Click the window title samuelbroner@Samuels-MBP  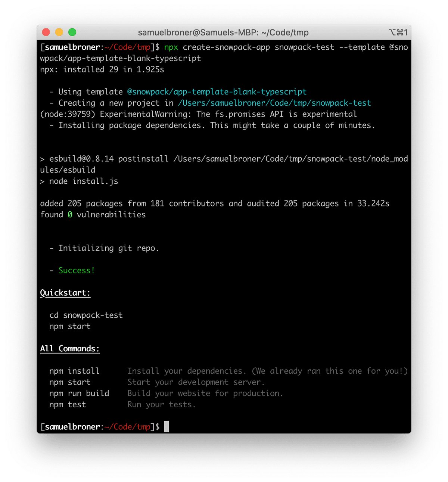[x=223, y=32]
